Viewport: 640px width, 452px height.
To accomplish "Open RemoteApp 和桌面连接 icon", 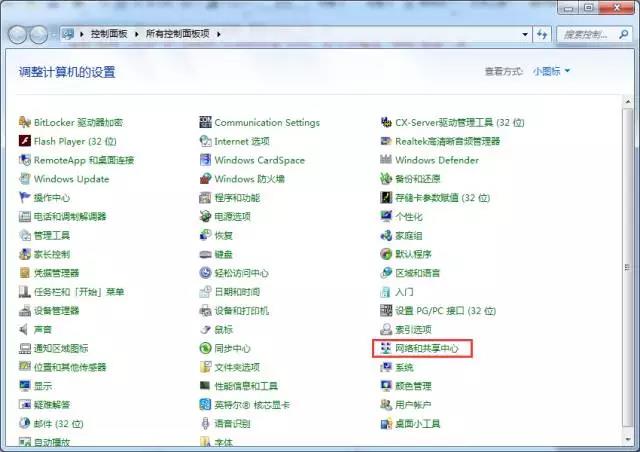I will point(24,160).
